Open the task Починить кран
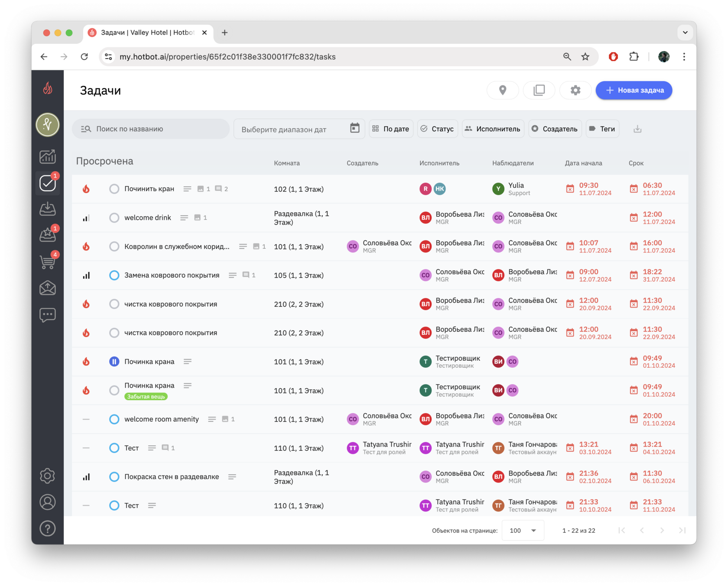Image resolution: width=728 pixels, height=586 pixels. (149, 189)
